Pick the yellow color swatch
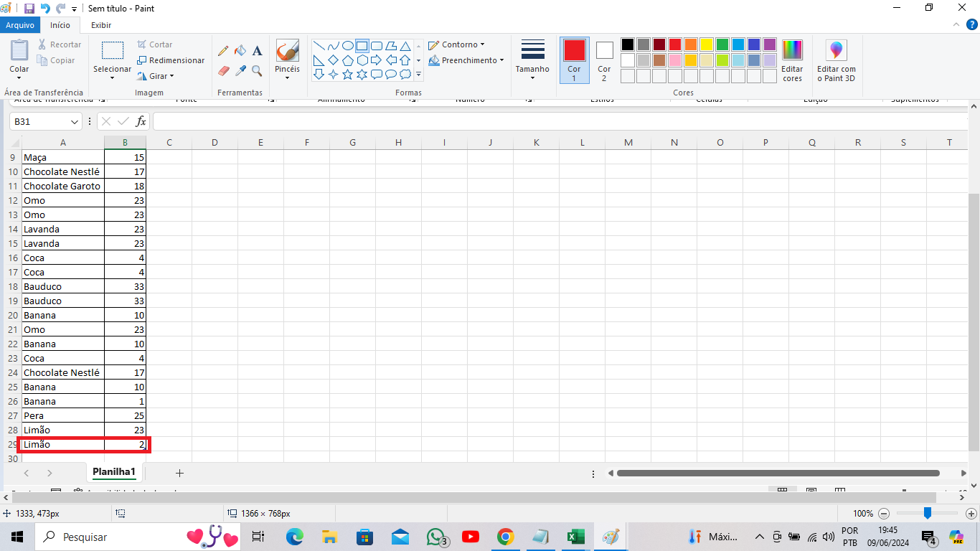Viewport: 980px width, 551px height. click(x=707, y=44)
